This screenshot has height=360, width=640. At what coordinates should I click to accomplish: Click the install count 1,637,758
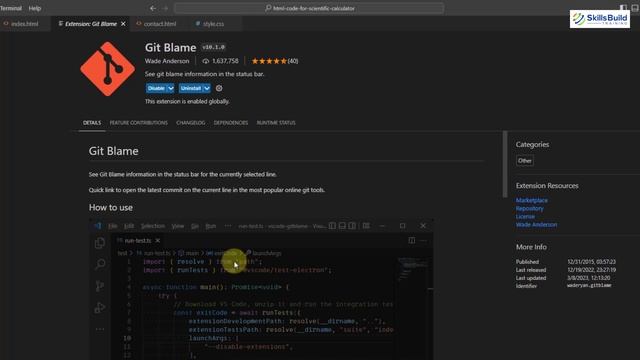click(220, 61)
